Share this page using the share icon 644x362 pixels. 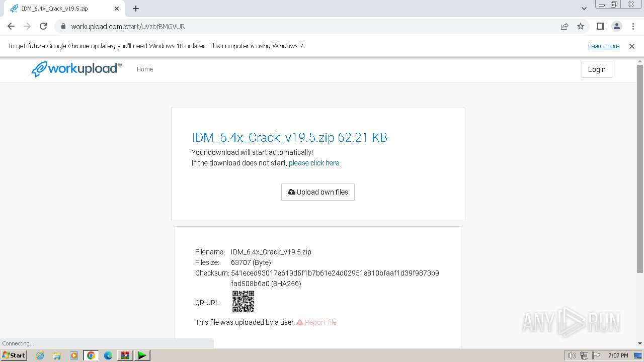click(x=565, y=26)
